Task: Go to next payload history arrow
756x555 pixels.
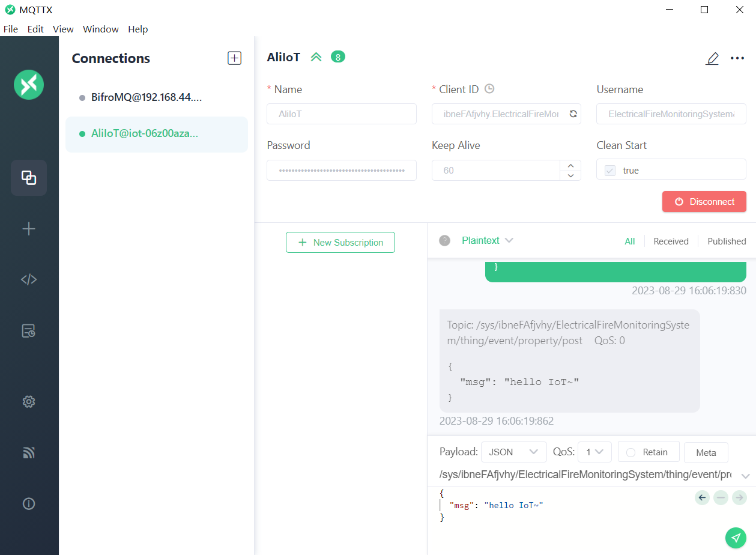Action: [x=740, y=497]
